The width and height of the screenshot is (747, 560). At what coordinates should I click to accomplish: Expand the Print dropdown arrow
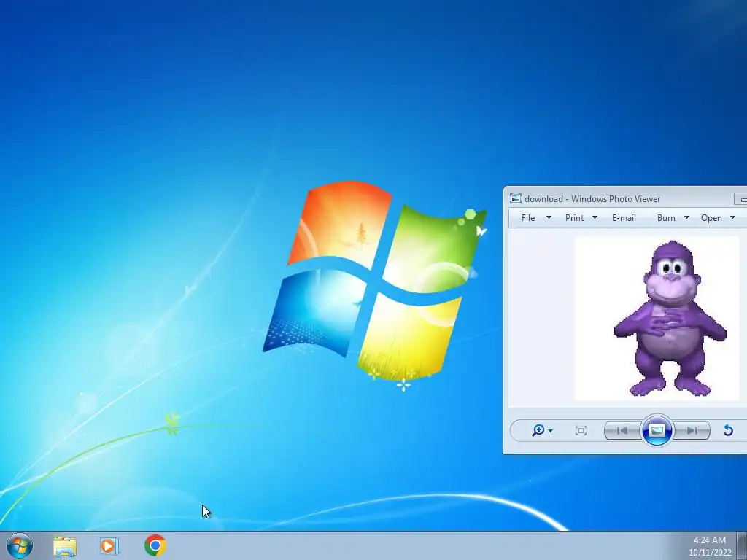tap(595, 217)
